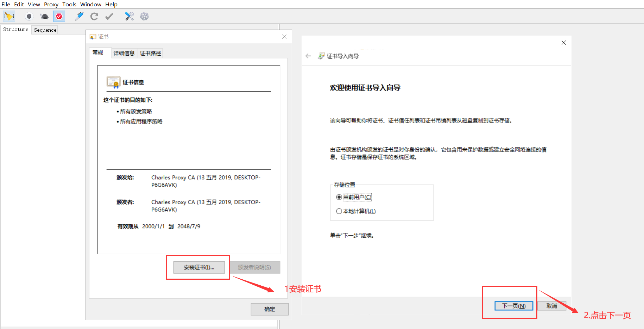Click the 所有颁发策略 bullet text
Image resolution: width=644 pixels, height=329 pixels.
136,111
